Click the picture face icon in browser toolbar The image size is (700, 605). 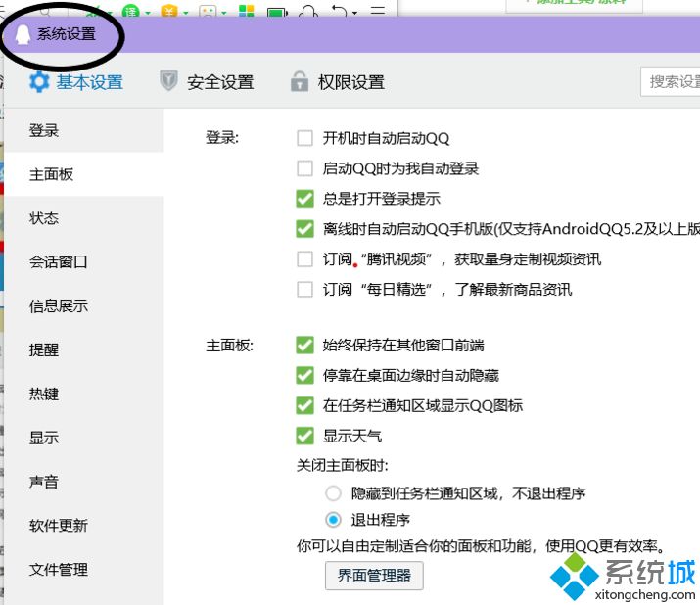208,12
